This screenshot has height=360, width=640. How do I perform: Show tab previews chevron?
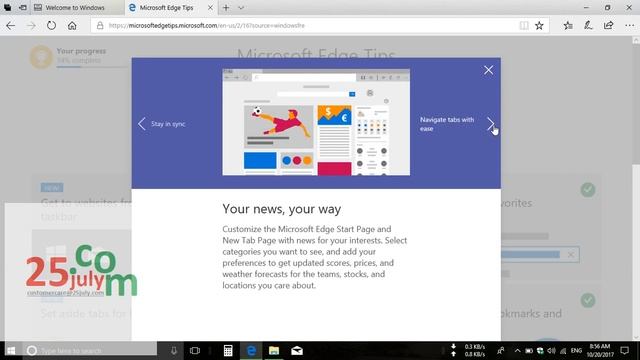click(x=241, y=7)
